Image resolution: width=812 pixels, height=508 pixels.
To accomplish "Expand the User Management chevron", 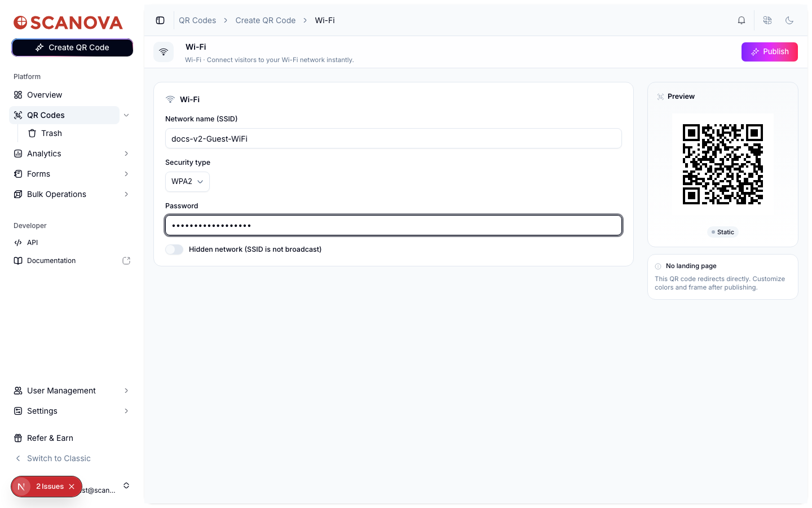I will tap(126, 391).
